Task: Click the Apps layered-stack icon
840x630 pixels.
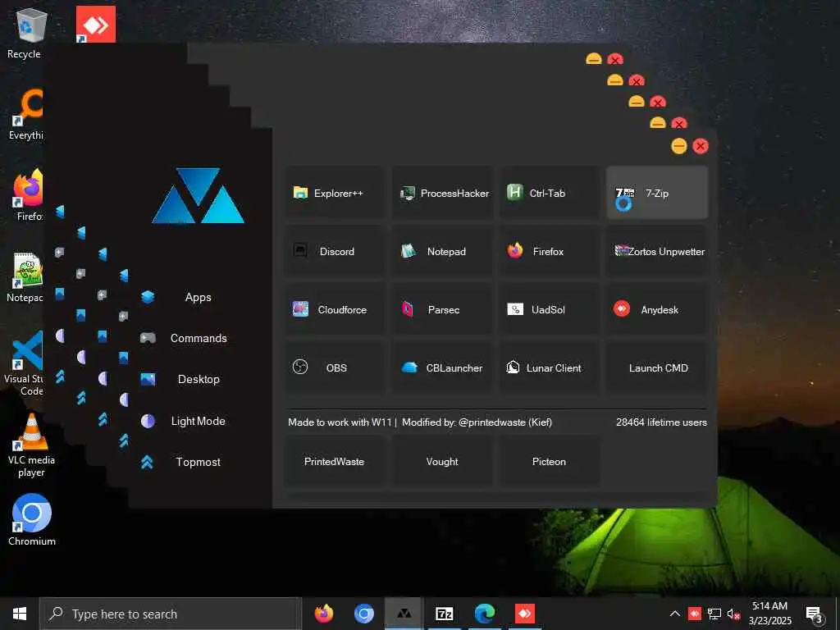Action: (x=148, y=297)
